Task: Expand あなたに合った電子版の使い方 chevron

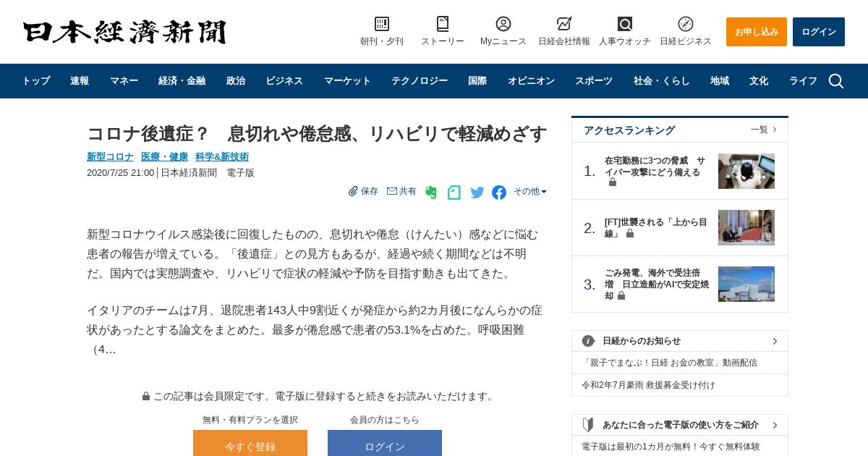Action: (x=775, y=425)
